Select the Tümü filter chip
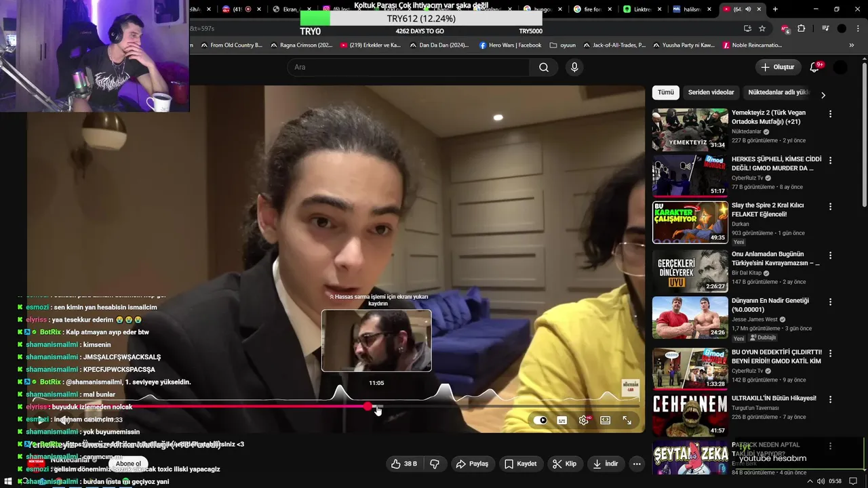This screenshot has height=488, width=868. coord(666,92)
